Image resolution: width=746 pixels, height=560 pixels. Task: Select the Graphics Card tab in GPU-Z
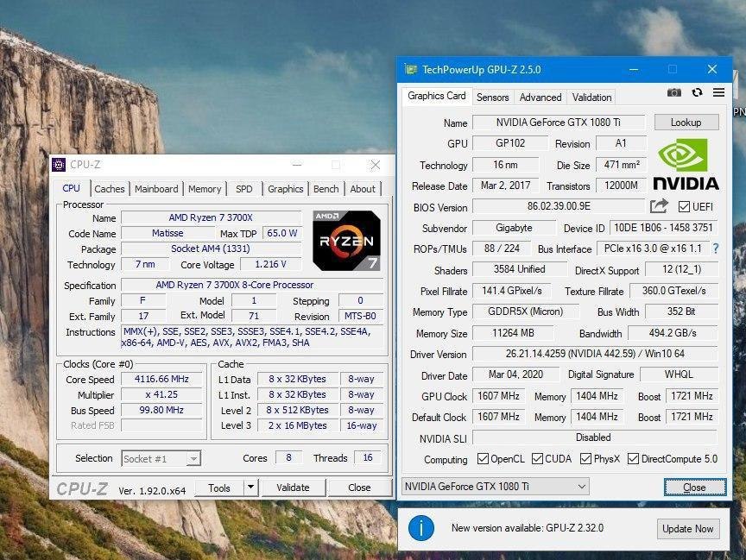(x=437, y=96)
